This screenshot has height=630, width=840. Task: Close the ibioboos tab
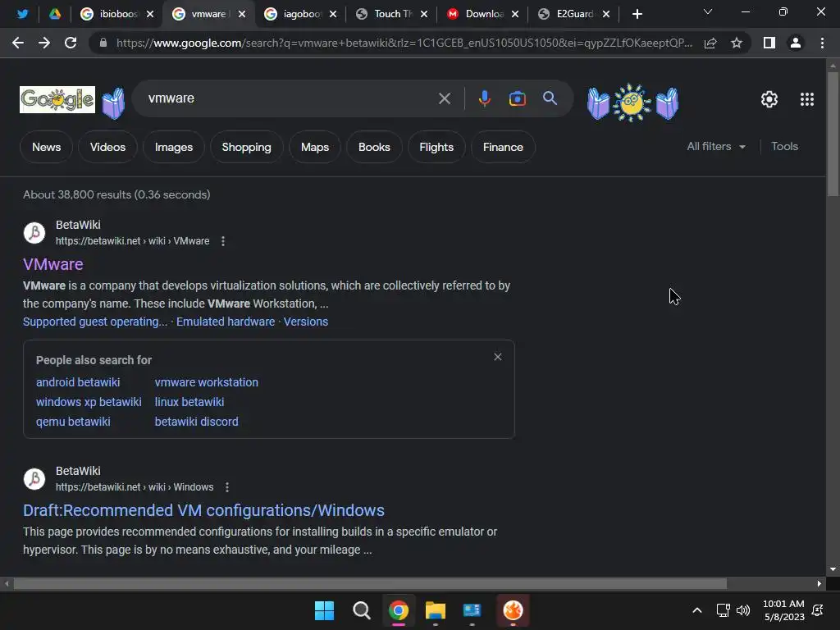pos(150,14)
